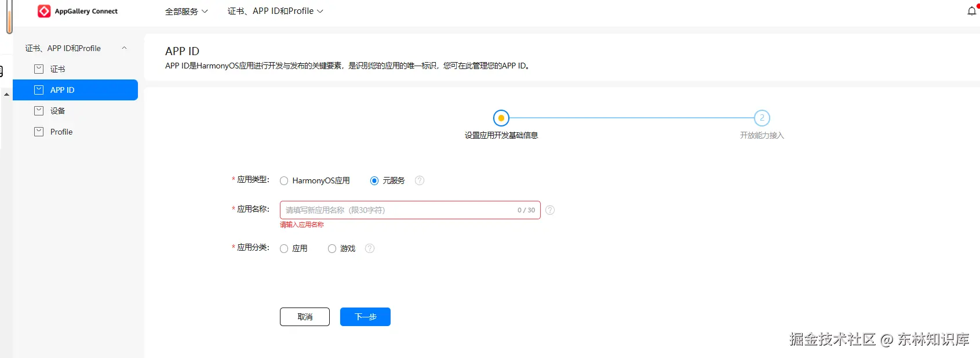Click the 应用类型 field label
The height and width of the screenshot is (358, 980).
(253, 180)
